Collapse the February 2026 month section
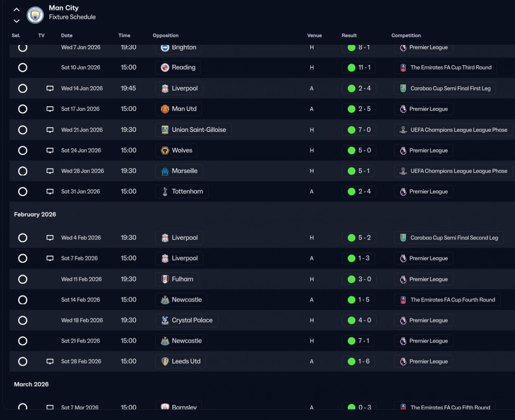 (35, 214)
